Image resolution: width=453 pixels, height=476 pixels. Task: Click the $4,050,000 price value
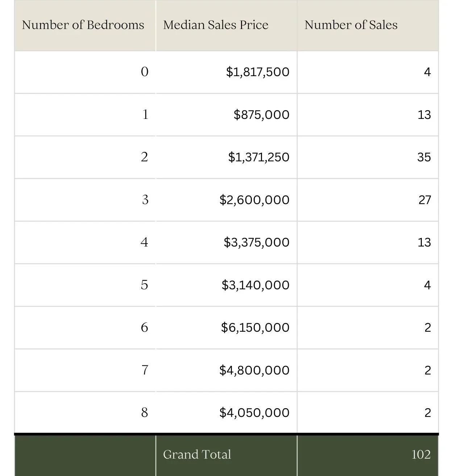(254, 413)
